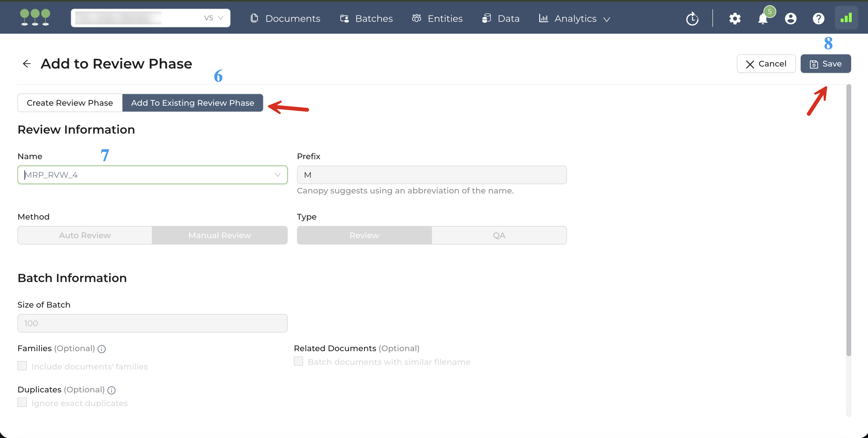
Task: Open the settings gear icon
Action: coord(734,19)
